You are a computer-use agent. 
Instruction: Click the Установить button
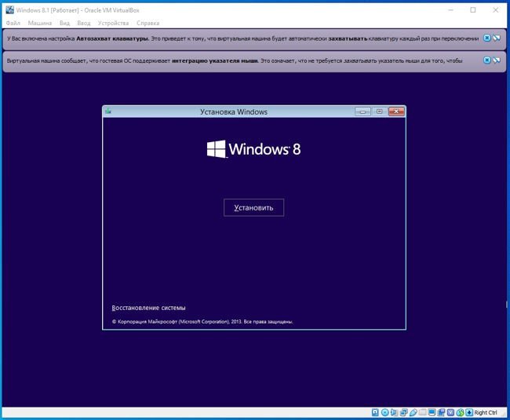[x=253, y=207]
